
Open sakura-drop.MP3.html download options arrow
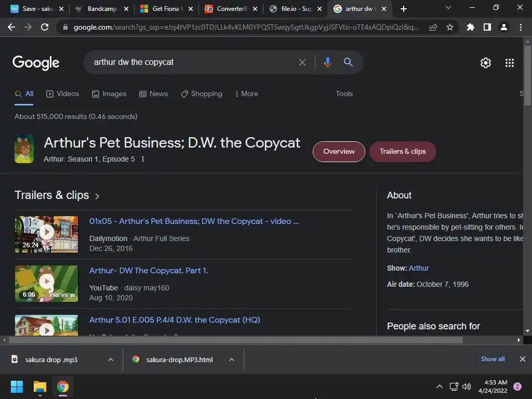click(x=232, y=360)
